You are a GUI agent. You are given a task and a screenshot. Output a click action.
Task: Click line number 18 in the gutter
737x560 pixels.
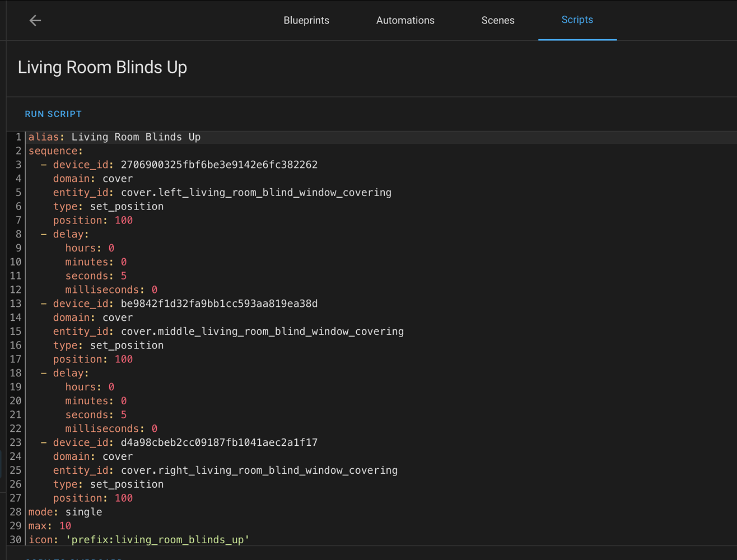click(x=16, y=373)
